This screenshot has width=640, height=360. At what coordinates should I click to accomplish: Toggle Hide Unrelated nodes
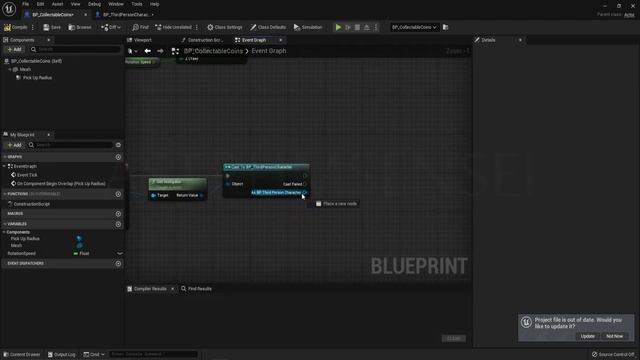[x=173, y=27]
